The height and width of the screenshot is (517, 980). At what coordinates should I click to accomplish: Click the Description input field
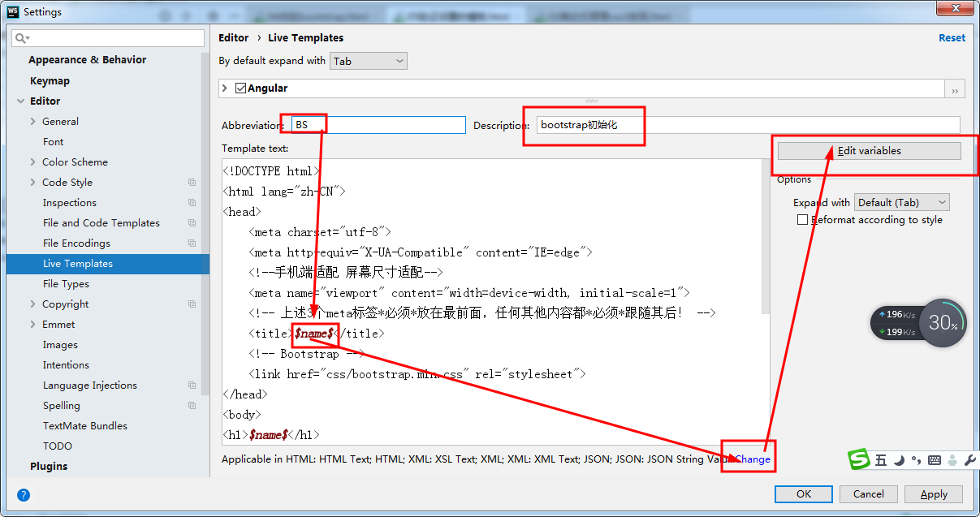pos(748,125)
